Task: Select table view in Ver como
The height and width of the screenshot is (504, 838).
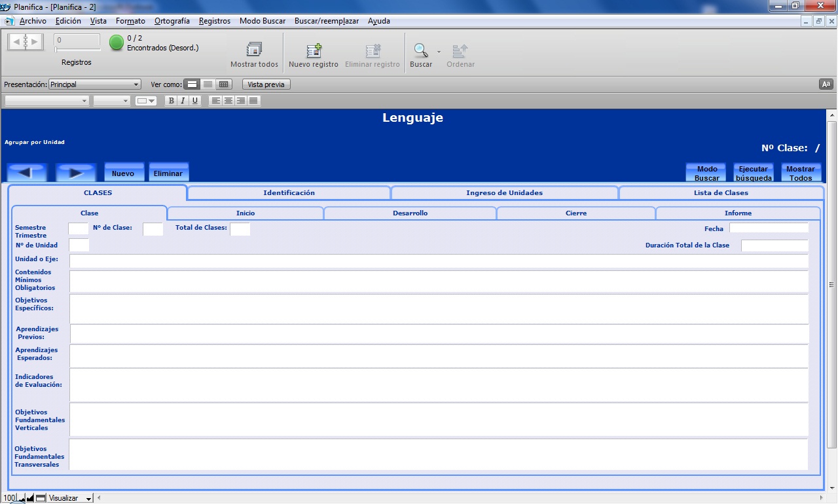Action: [224, 84]
